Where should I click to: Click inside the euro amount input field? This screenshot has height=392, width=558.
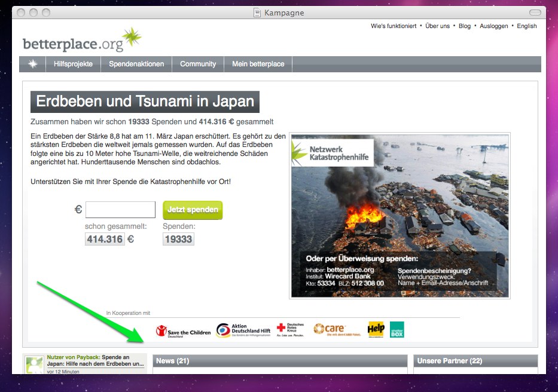(x=120, y=209)
